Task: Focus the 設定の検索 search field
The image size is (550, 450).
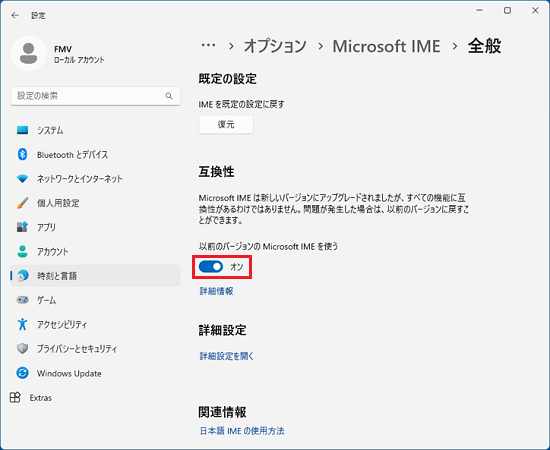Action: point(95,96)
